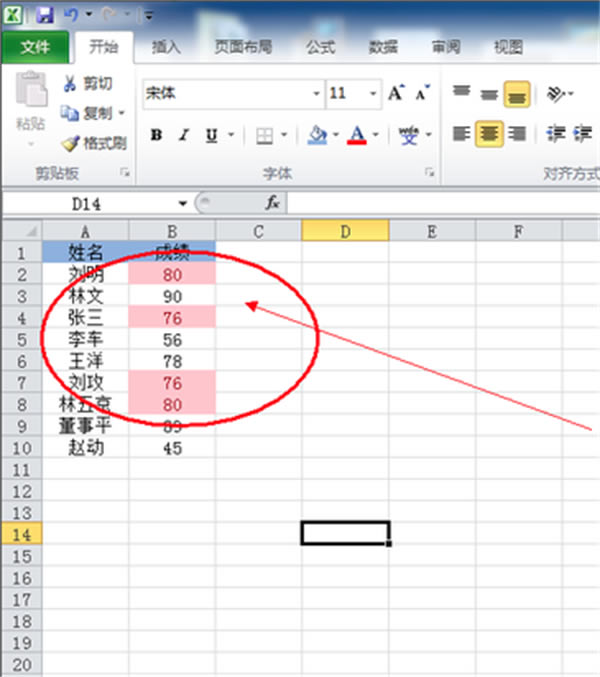This screenshot has width=600, height=677.
Task: Click into the formula bar
Action: coord(443,203)
